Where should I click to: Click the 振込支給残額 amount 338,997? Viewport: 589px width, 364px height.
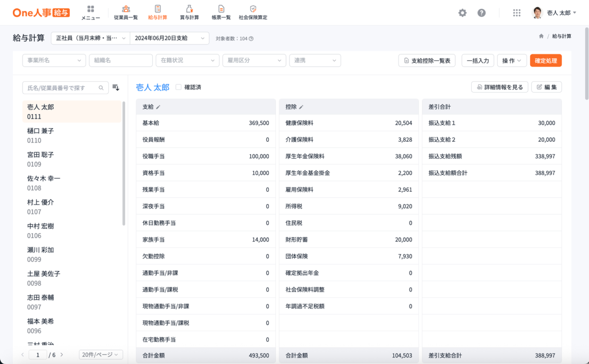[x=545, y=156]
